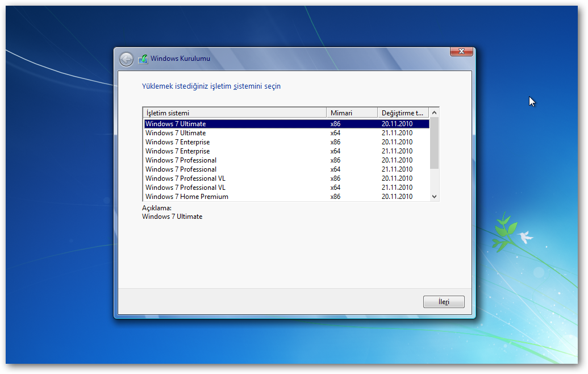
Task: Select Windows 7 Professional x64 row
Action: coord(287,169)
